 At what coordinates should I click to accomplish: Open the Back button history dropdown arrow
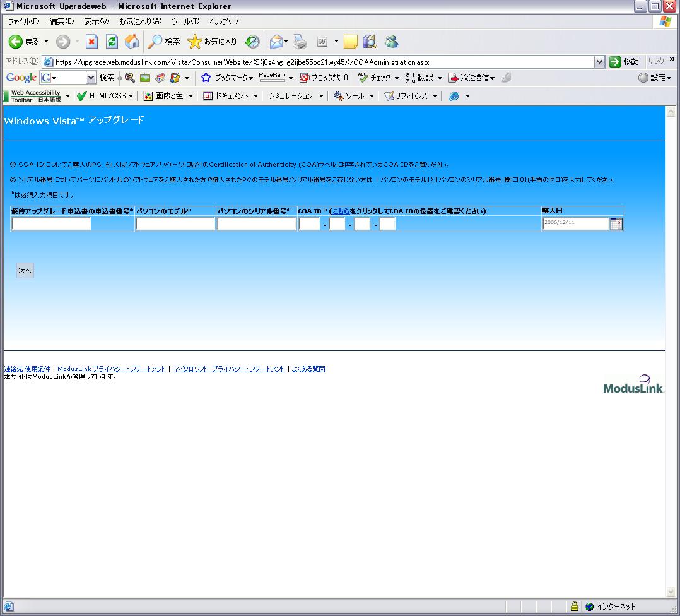pyautogui.click(x=46, y=42)
